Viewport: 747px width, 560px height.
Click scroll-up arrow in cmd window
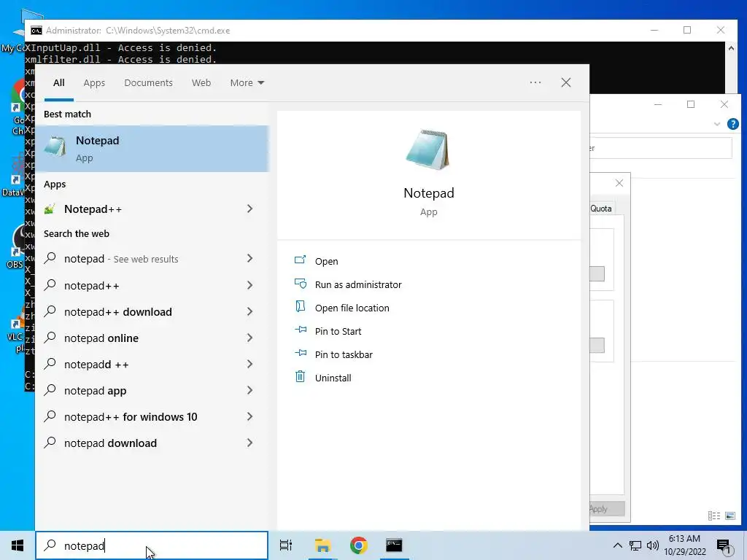731,47
